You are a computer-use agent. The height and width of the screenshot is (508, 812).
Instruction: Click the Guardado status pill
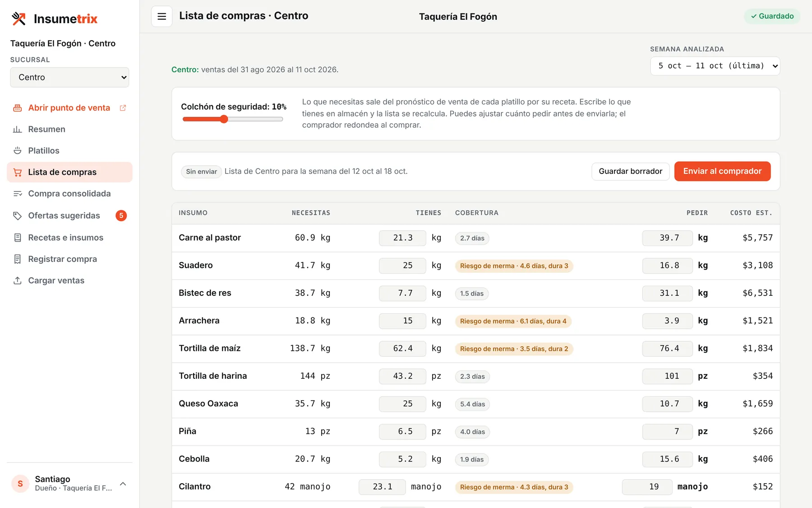772,16
